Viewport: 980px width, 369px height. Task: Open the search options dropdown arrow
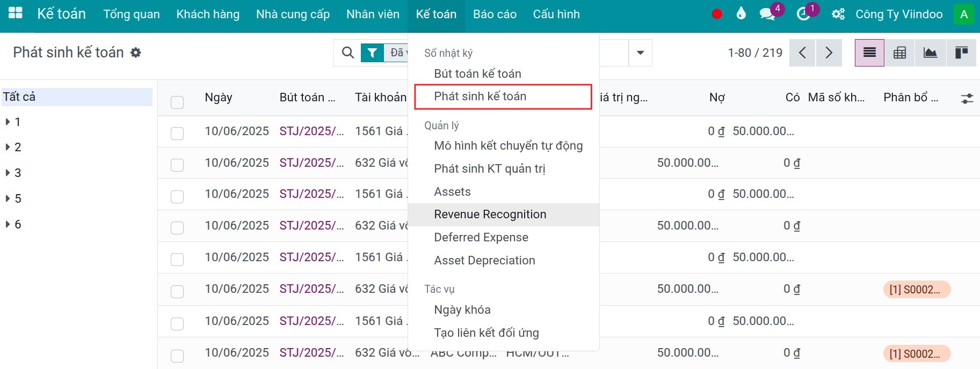click(x=640, y=53)
